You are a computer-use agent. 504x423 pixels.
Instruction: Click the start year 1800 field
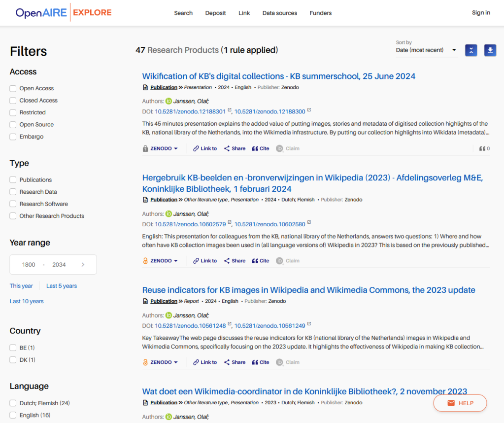[29, 265]
